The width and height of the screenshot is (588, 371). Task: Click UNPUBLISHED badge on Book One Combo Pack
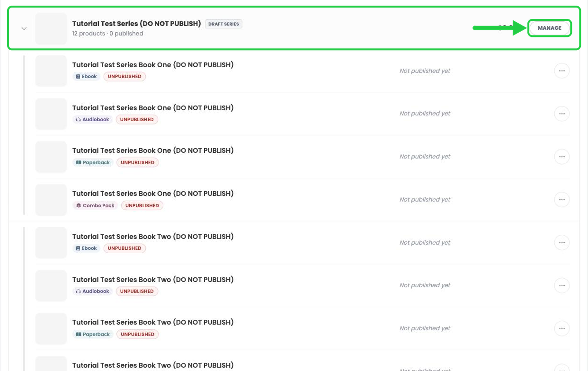click(x=142, y=206)
